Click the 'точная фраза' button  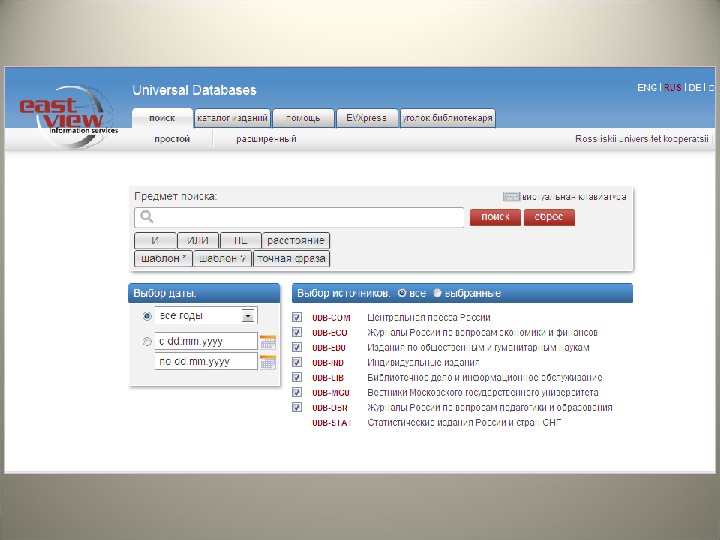tap(292, 259)
